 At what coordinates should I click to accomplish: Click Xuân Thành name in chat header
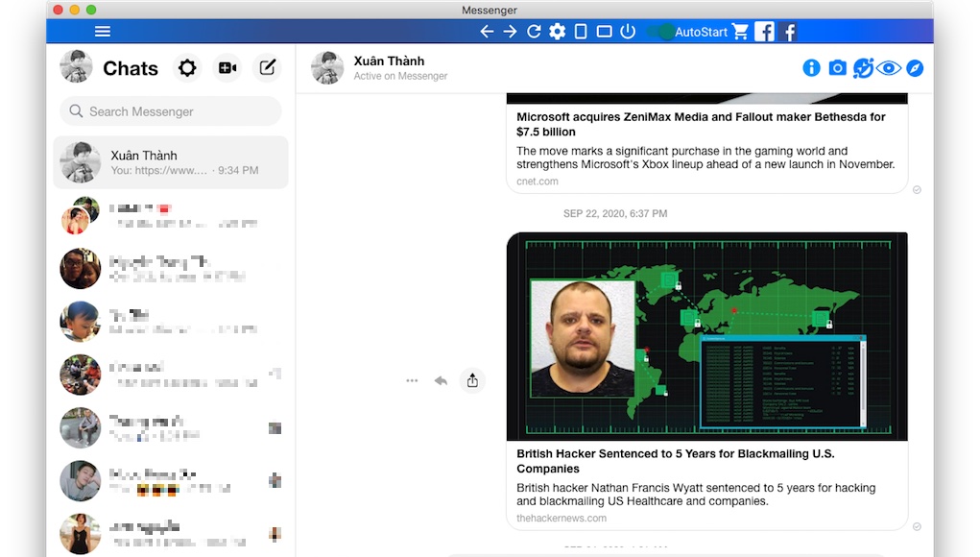(x=389, y=61)
